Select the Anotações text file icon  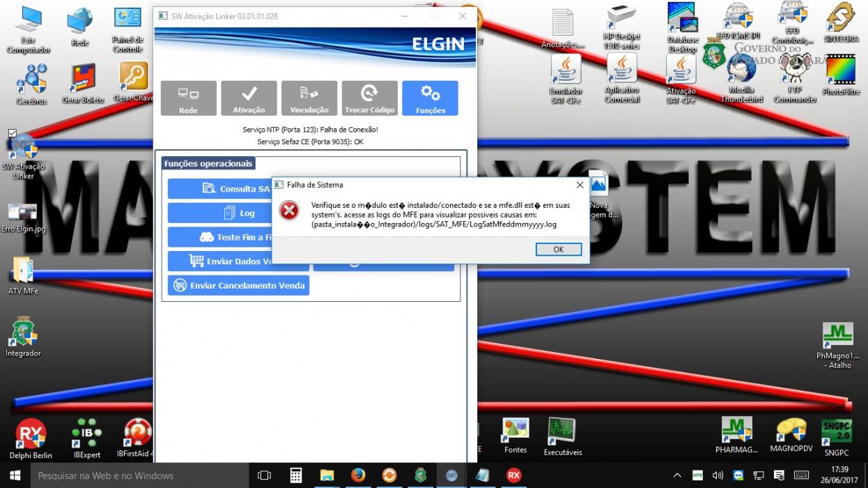point(563,29)
